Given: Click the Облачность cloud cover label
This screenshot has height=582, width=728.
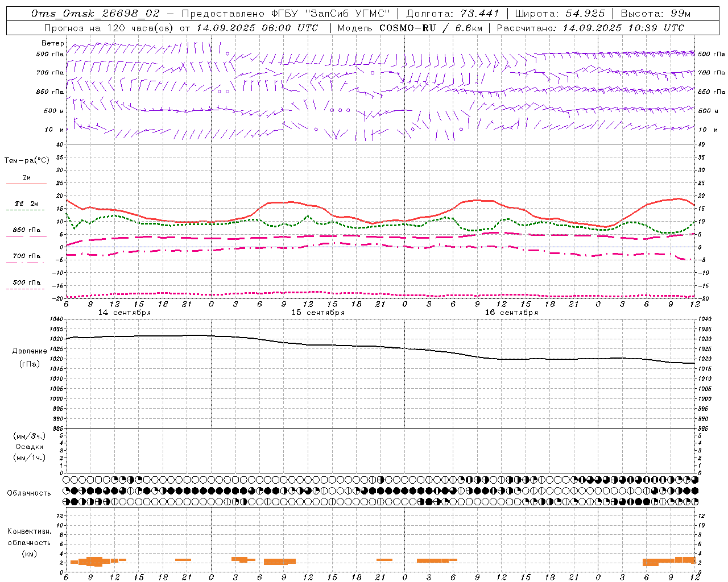Looking at the screenshot, I should point(29,493).
